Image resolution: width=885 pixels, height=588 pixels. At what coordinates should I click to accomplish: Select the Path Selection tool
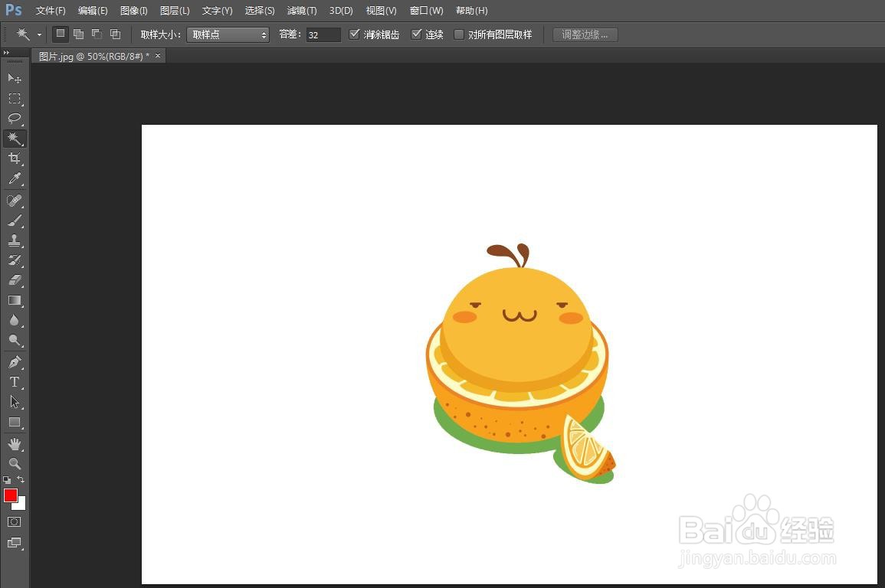pyautogui.click(x=15, y=402)
